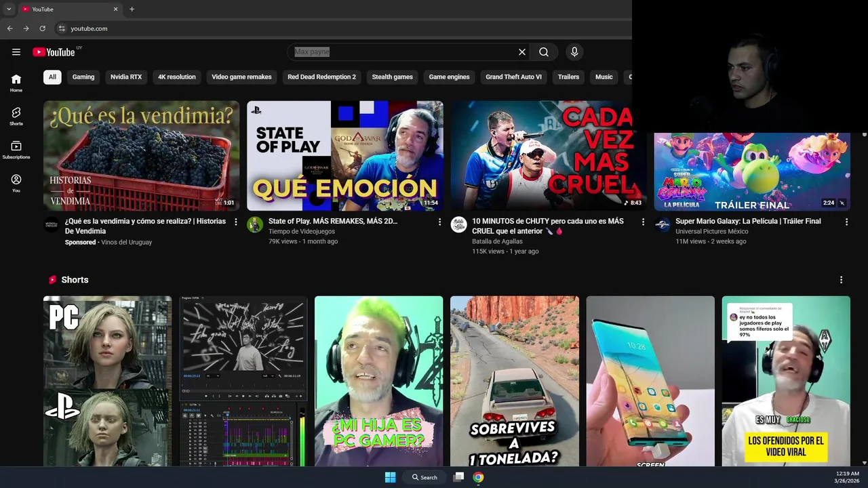Click the YouTube logo
The height and width of the screenshot is (488, 868).
coord(54,52)
